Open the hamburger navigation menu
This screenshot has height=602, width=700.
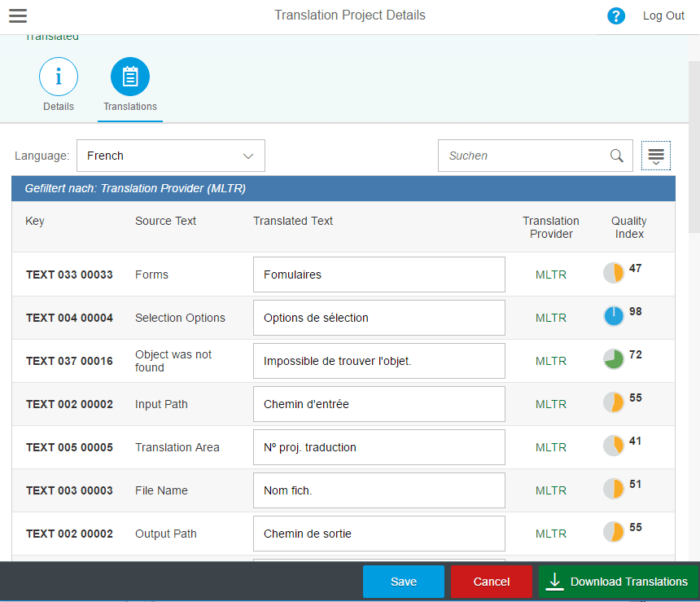[x=17, y=15]
